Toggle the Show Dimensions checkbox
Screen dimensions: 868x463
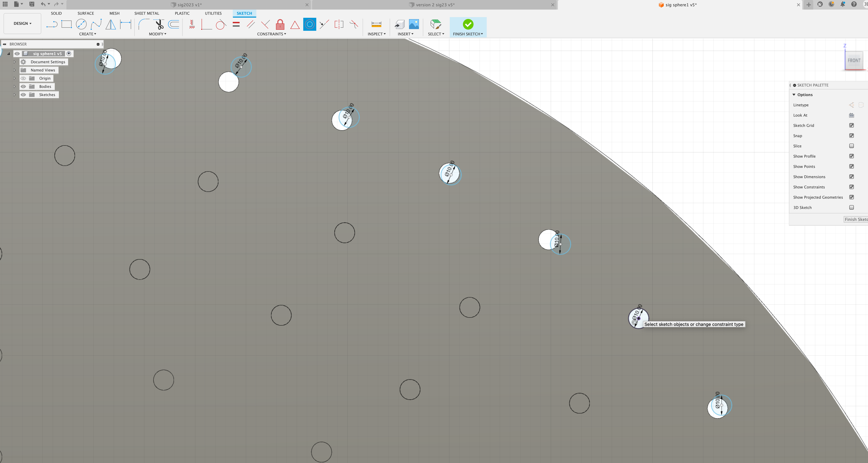pos(852,176)
